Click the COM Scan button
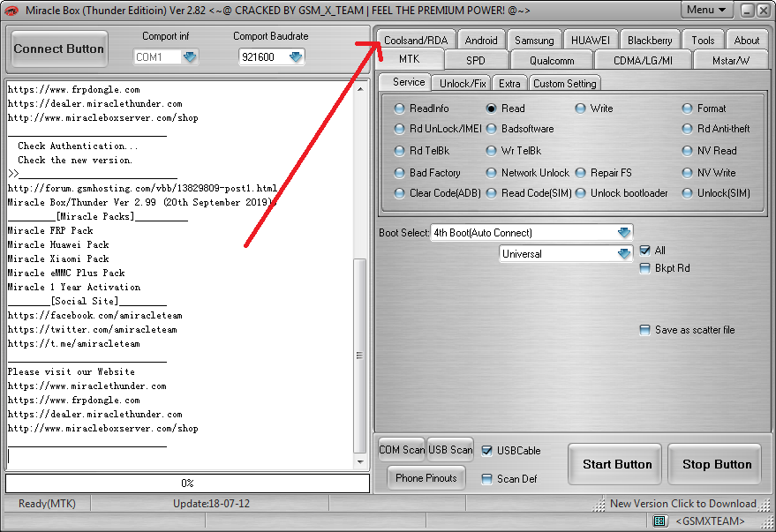 pyautogui.click(x=402, y=450)
